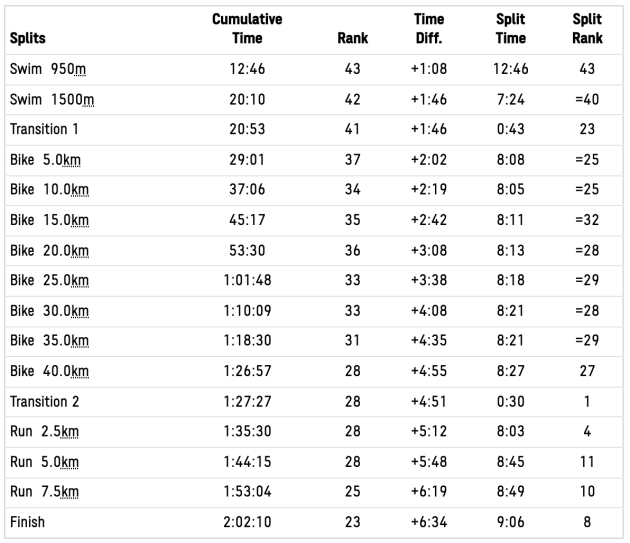Click the Split Rank column header
Viewport: 630px width, 543px height.
click(x=587, y=29)
